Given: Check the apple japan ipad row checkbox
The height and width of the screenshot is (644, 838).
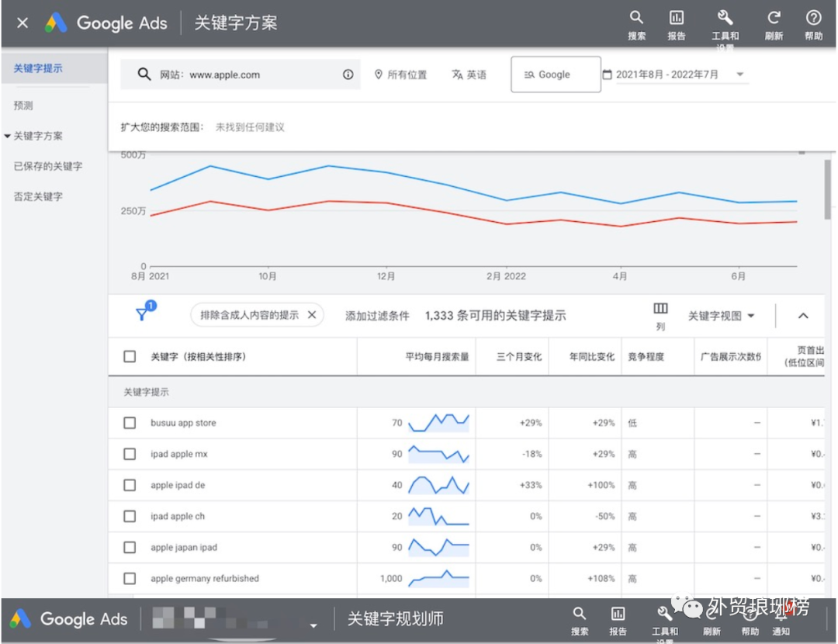Looking at the screenshot, I should tap(130, 547).
